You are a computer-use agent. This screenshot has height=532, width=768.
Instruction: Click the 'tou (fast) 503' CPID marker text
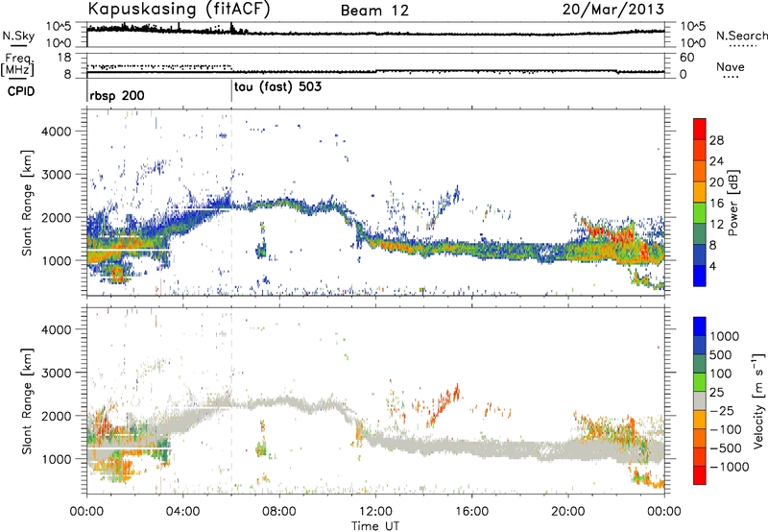277,87
